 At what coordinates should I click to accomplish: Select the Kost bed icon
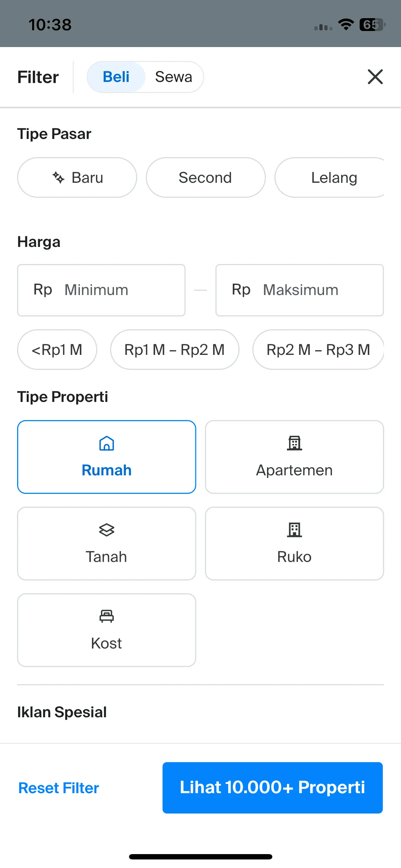click(x=107, y=616)
